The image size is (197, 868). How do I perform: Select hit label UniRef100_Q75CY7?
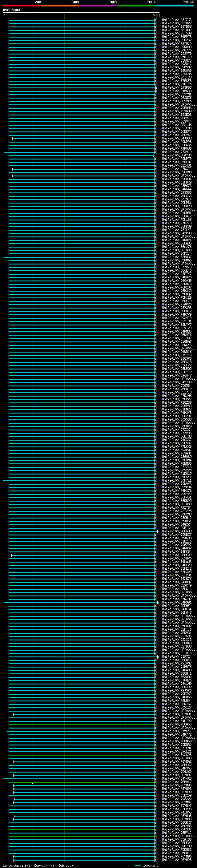click(177, 731)
